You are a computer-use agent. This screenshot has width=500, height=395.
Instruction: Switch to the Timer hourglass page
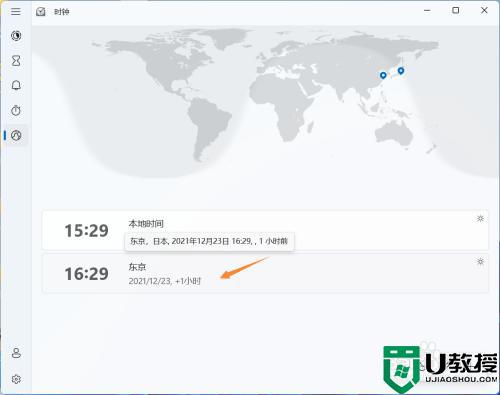(16, 61)
